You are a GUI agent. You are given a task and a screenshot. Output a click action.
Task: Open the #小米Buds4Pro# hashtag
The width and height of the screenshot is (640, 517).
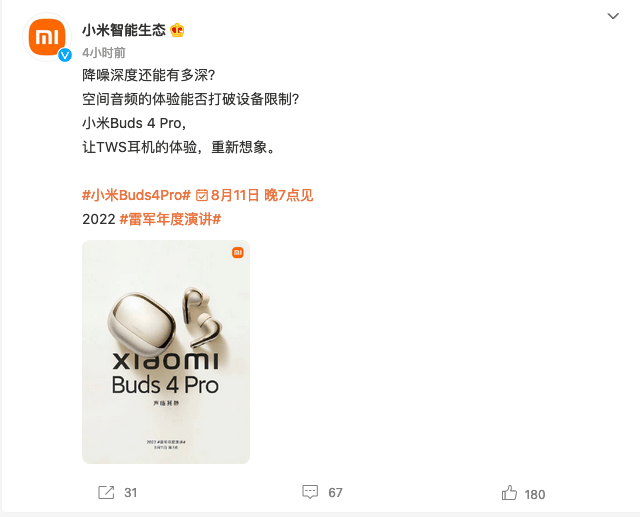click(136, 195)
